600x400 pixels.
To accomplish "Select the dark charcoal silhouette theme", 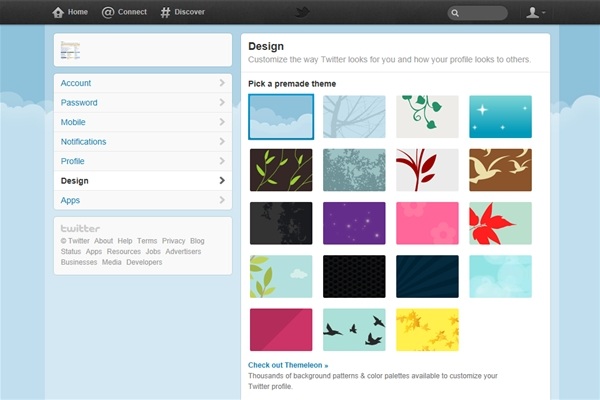I will click(281, 223).
